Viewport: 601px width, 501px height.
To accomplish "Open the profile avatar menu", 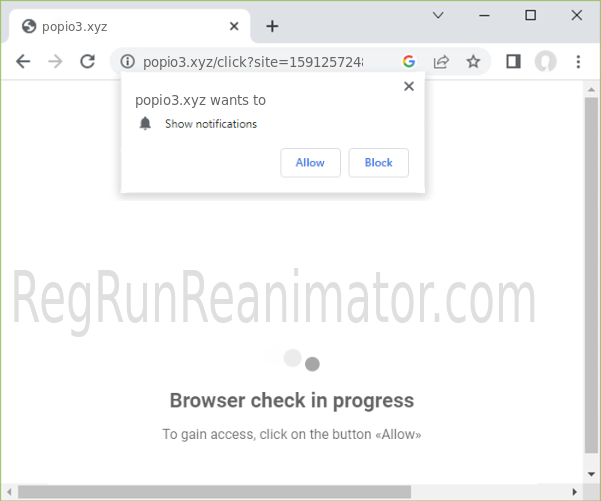I will 545,61.
